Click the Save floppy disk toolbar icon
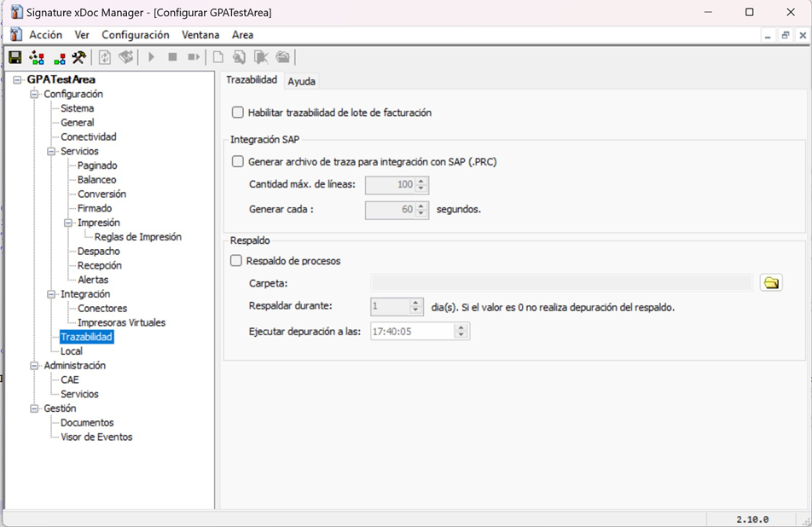 pos(15,57)
